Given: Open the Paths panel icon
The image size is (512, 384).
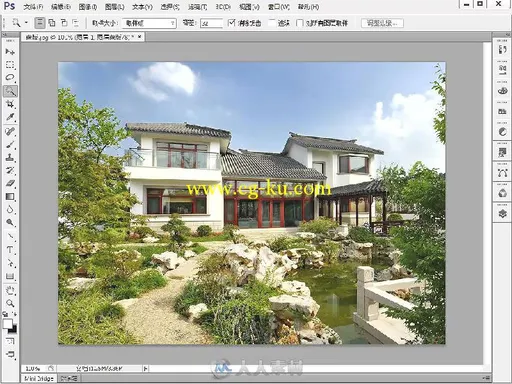Looking at the screenshot, I should (502, 173).
